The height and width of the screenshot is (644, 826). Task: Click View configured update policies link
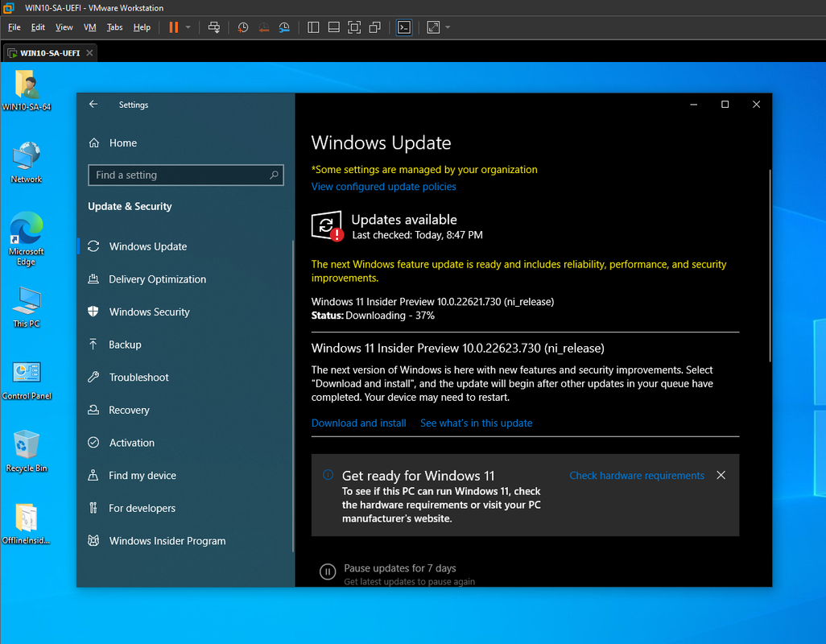(x=383, y=187)
